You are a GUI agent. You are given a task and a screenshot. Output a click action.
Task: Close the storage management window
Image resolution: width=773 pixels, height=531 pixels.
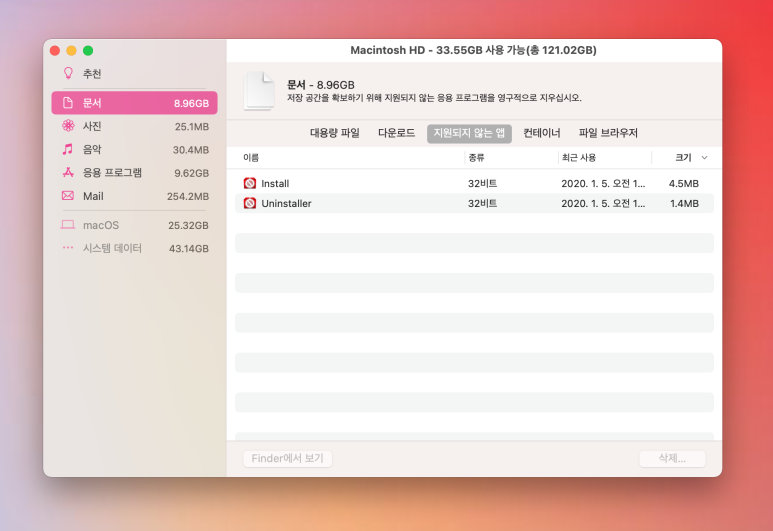[x=55, y=50]
